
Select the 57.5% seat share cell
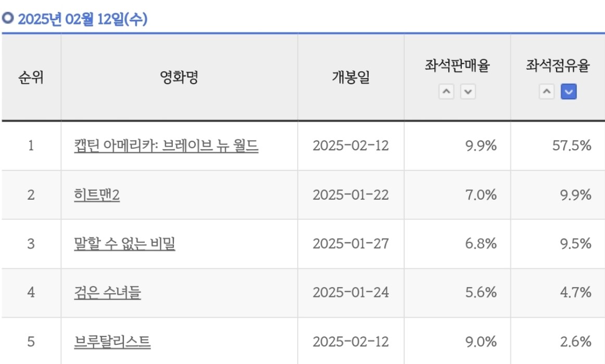pos(571,146)
